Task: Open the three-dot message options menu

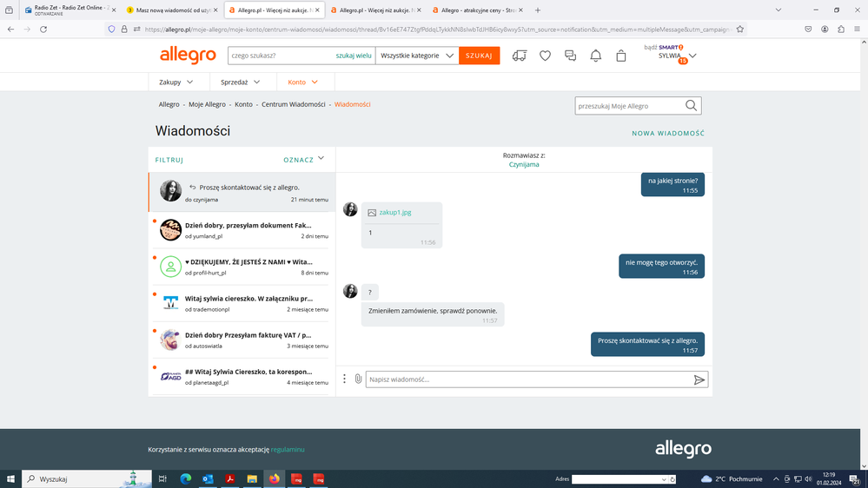Action: point(344,379)
